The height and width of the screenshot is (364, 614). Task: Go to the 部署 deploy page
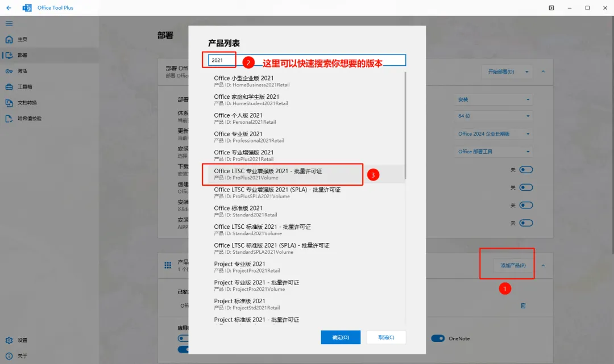(49, 55)
